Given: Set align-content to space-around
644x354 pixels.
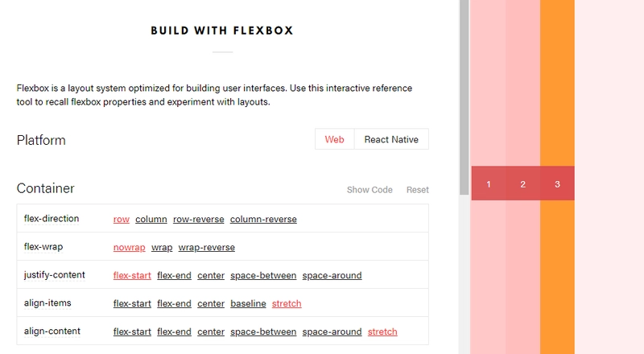Looking at the screenshot, I should click(332, 331).
